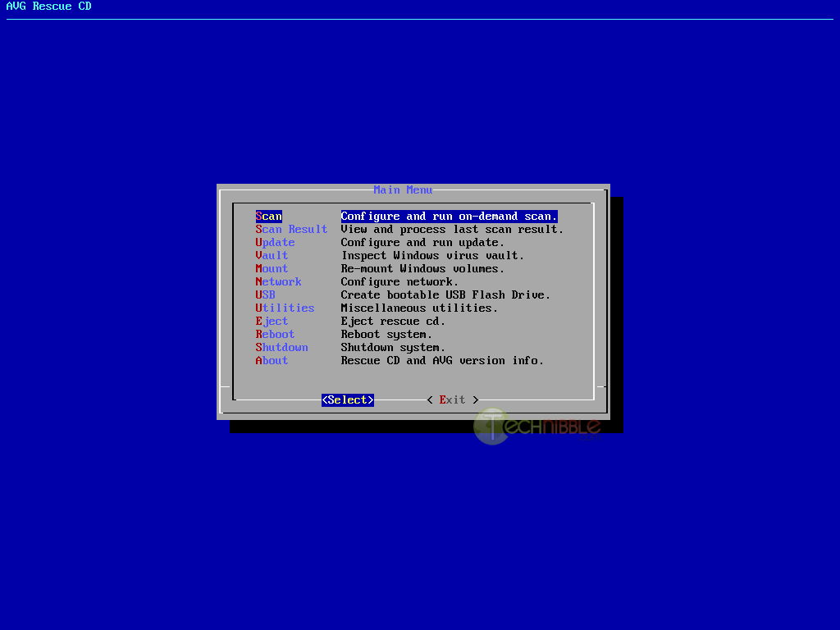Screen dimensions: 840x630
Task: Choose the Reboot menu entry
Action: [275, 335]
